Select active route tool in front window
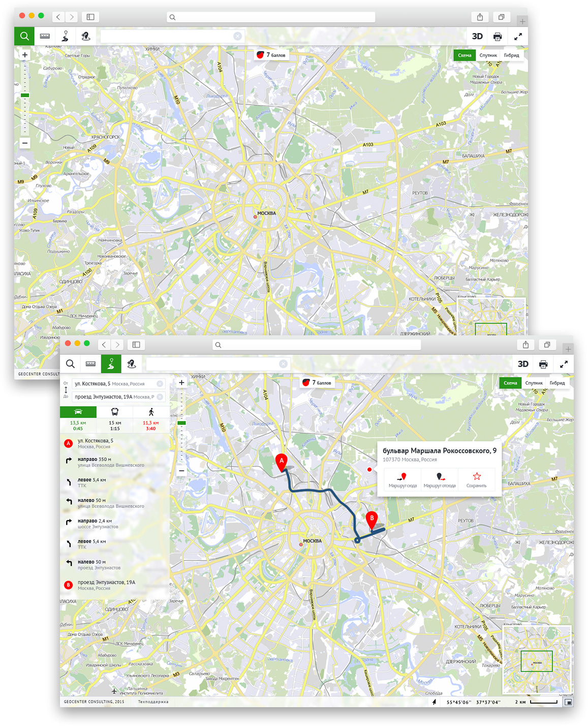Viewport: 588px width, 726px height. click(x=111, y=364)
